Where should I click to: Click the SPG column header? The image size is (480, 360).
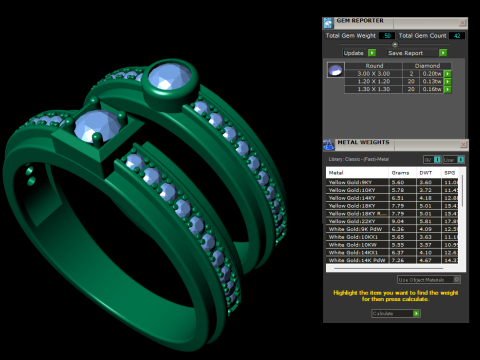pos(450,173)
